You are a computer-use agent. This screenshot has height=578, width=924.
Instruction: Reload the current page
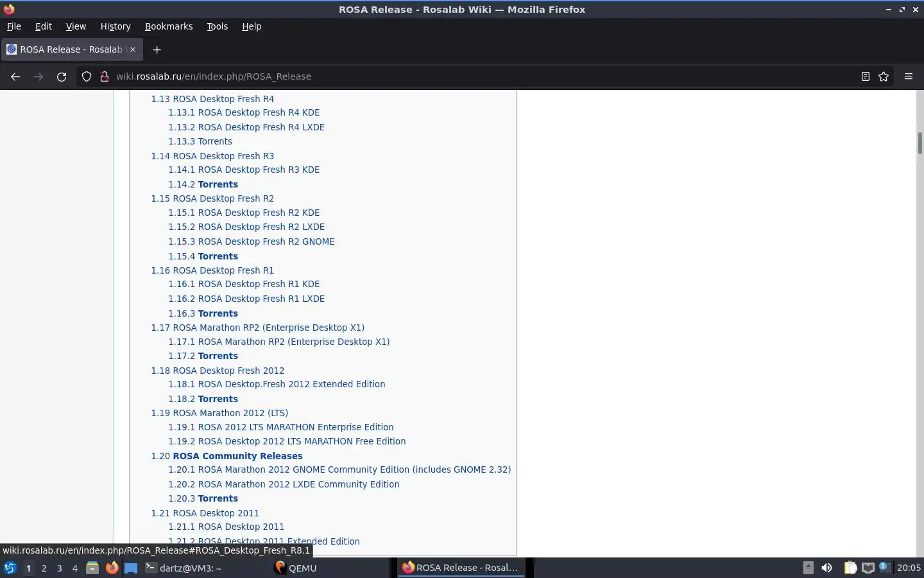click(62, 76)
